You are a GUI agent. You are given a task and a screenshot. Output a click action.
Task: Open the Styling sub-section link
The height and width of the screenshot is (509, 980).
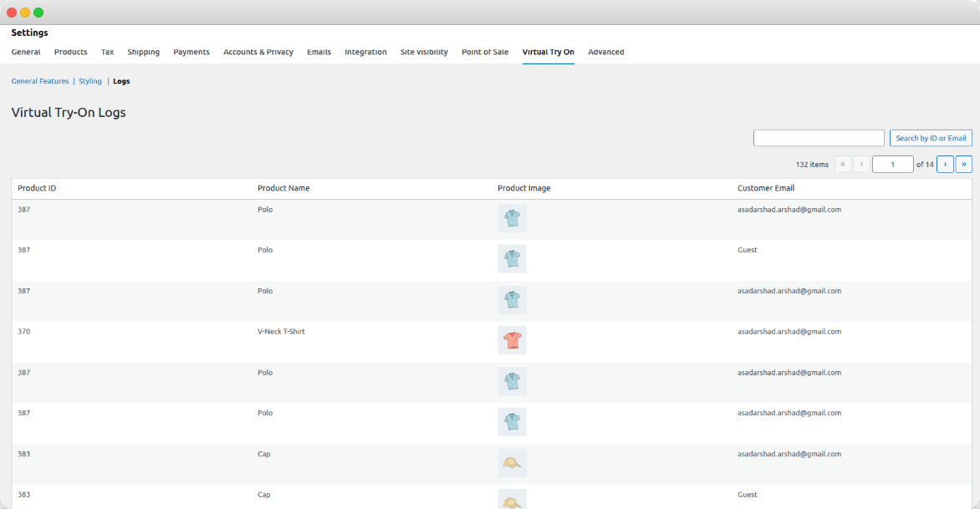pos(90,81)
